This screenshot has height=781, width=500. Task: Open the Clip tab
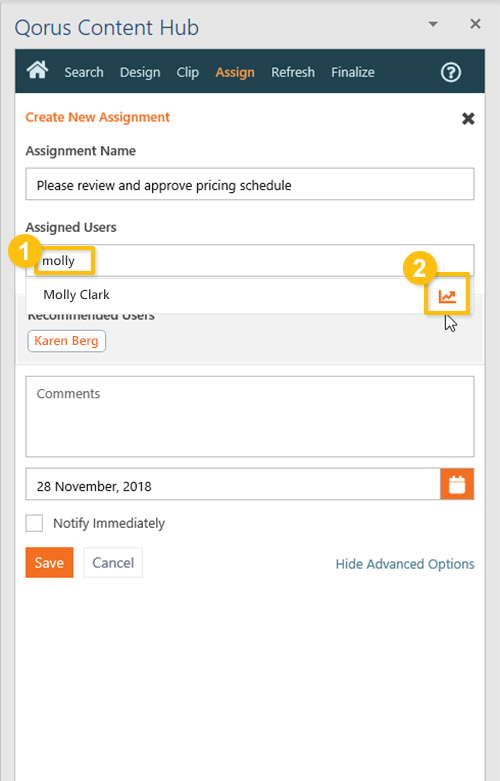[x=187, y=72]
